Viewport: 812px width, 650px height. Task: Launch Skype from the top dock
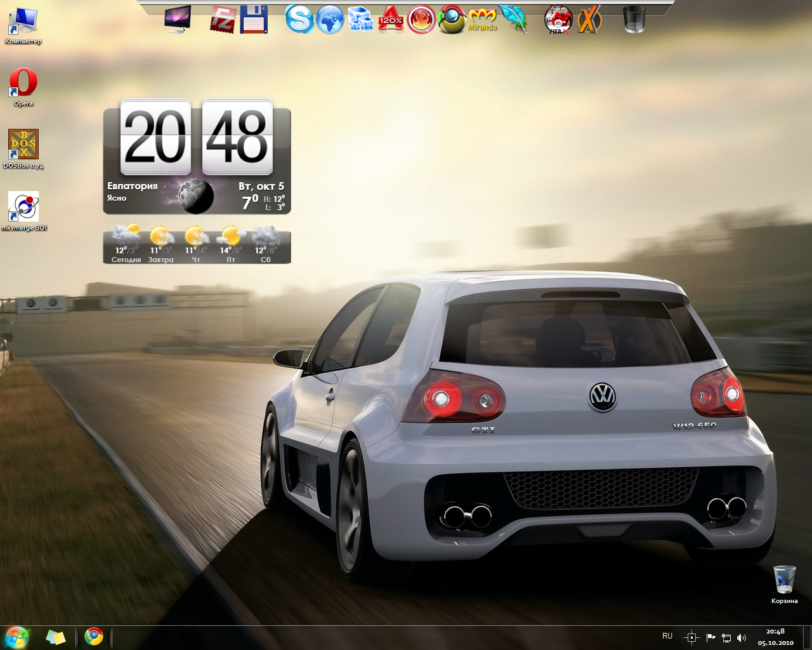point(299,19)
